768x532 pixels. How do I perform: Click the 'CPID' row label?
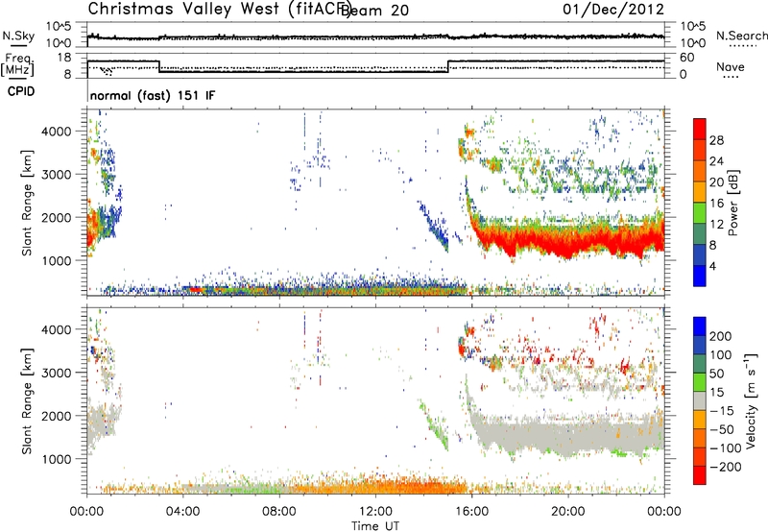(x=21, y=91)
